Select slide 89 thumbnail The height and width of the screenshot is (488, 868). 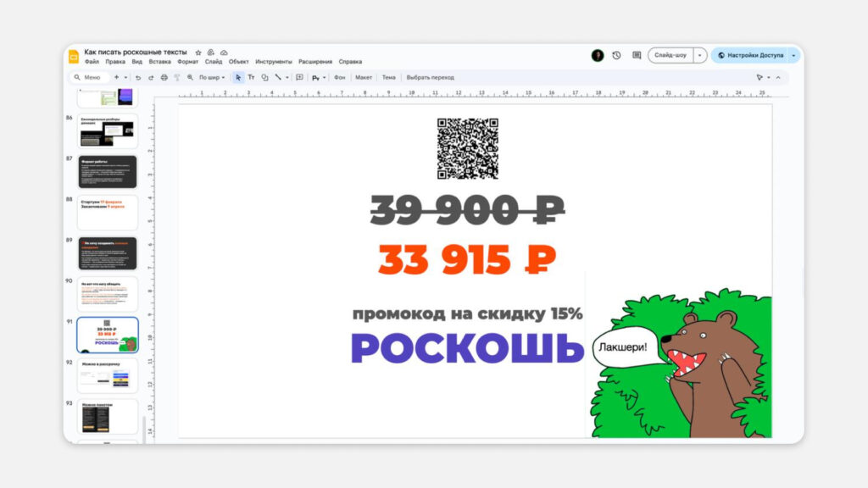tap(108, 253)
